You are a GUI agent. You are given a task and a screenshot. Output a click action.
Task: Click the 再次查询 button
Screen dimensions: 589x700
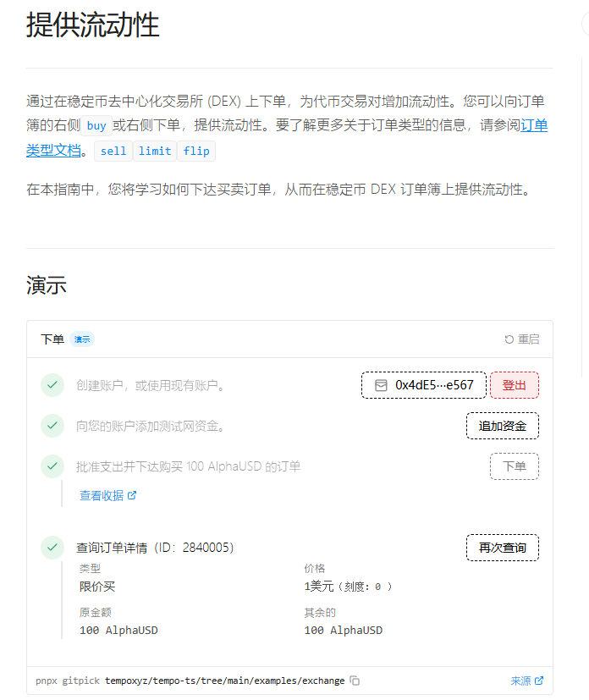[x=502, y=548]
